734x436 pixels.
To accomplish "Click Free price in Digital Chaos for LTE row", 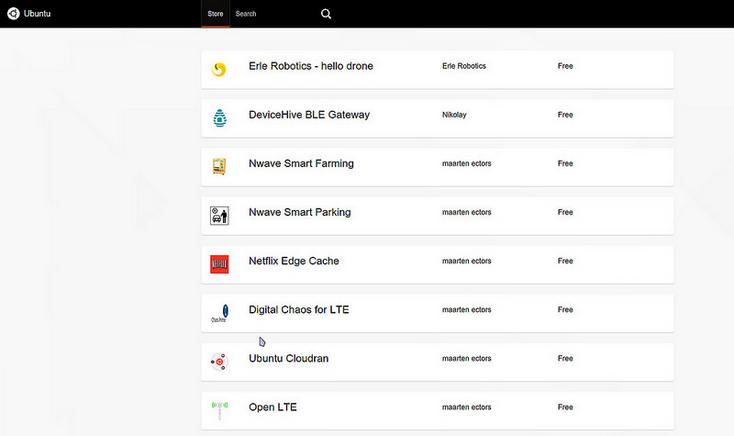I will 565,310.
